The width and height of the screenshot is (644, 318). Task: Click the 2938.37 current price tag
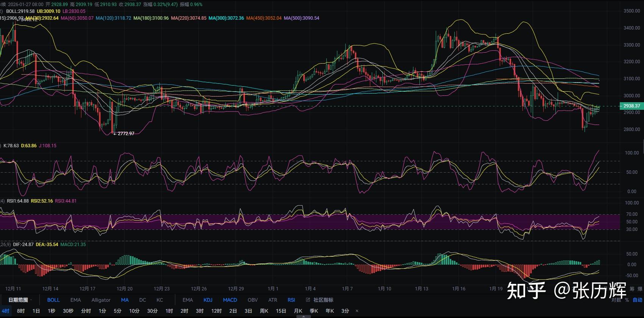click(x=631, y=106)
